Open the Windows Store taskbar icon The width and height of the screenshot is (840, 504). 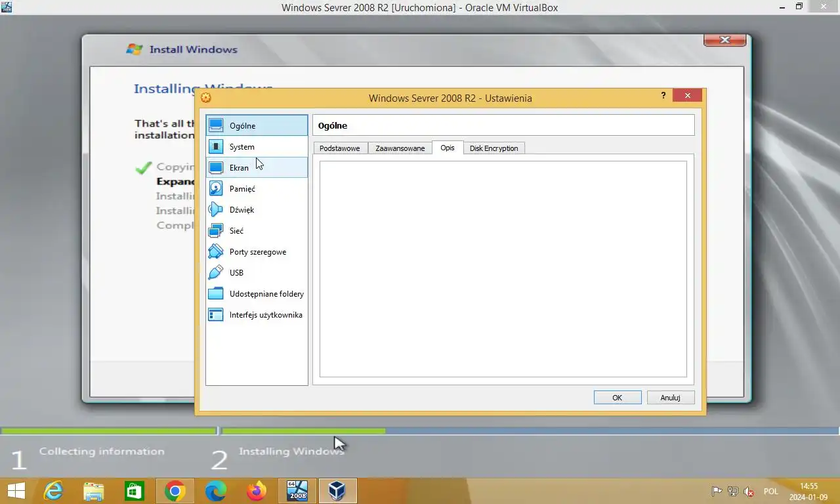click(135, 491)
